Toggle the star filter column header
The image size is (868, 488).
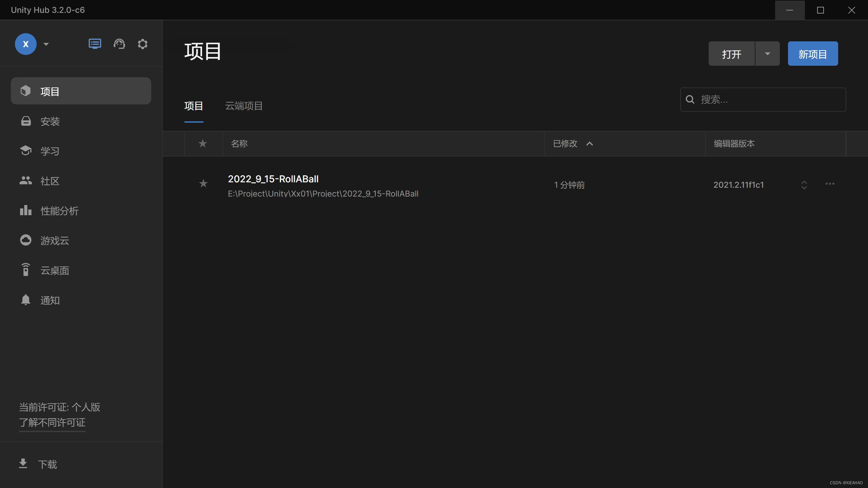click(203, 144)
